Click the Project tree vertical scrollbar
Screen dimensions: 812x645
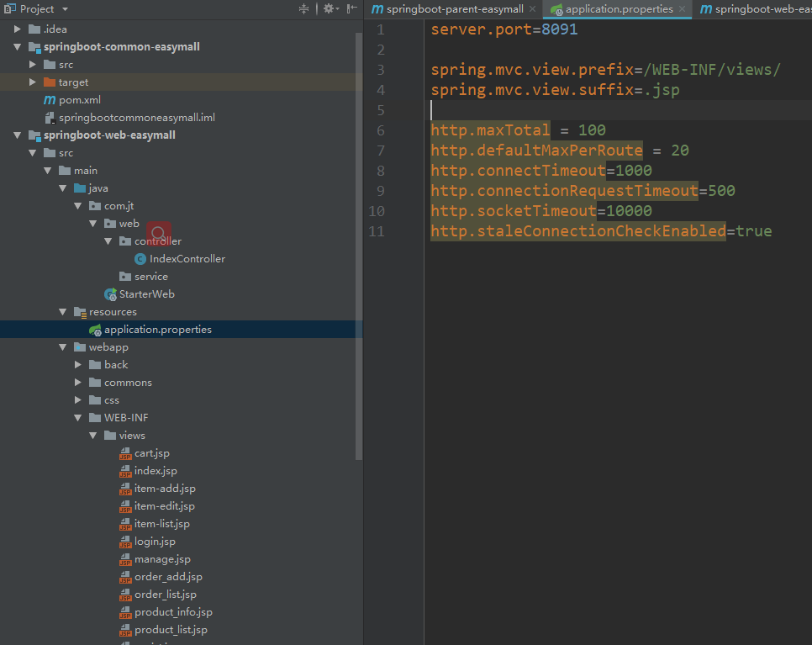(x=359, y=246)
